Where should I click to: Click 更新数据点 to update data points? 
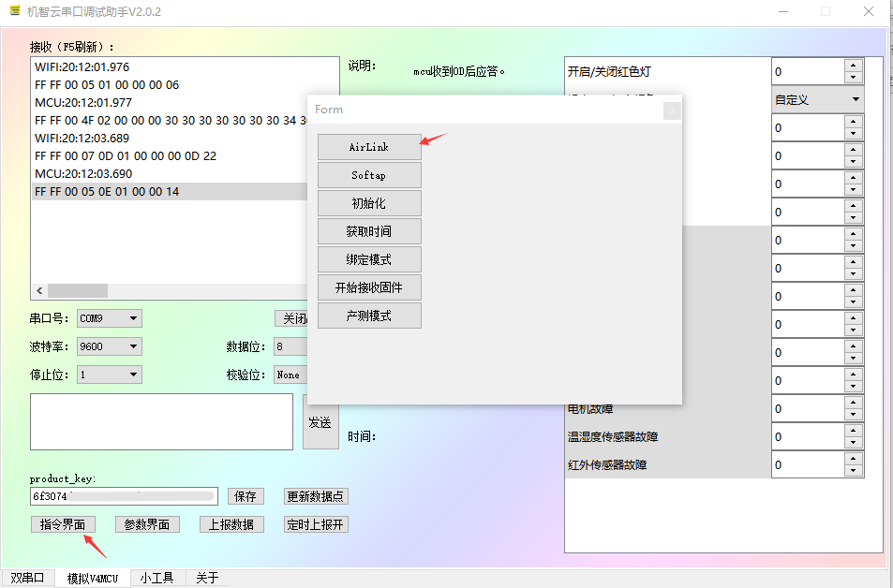coord(316,495)
